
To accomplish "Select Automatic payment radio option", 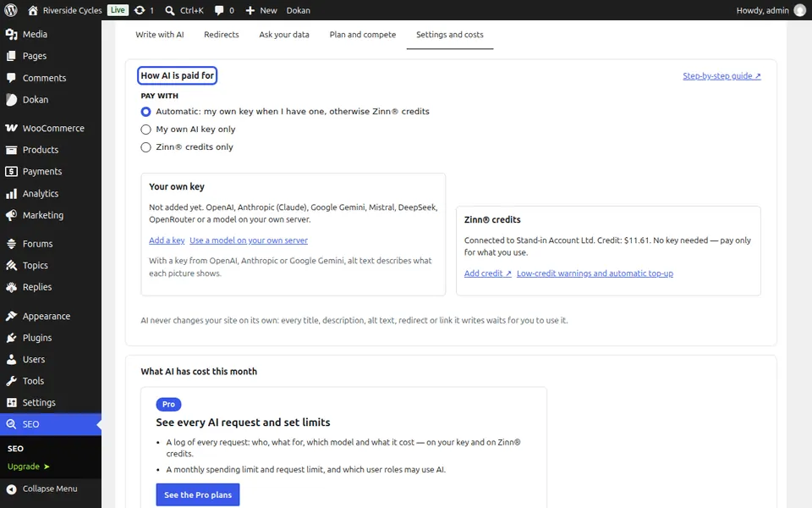I will pyautogui.click(x=146, y=112).
